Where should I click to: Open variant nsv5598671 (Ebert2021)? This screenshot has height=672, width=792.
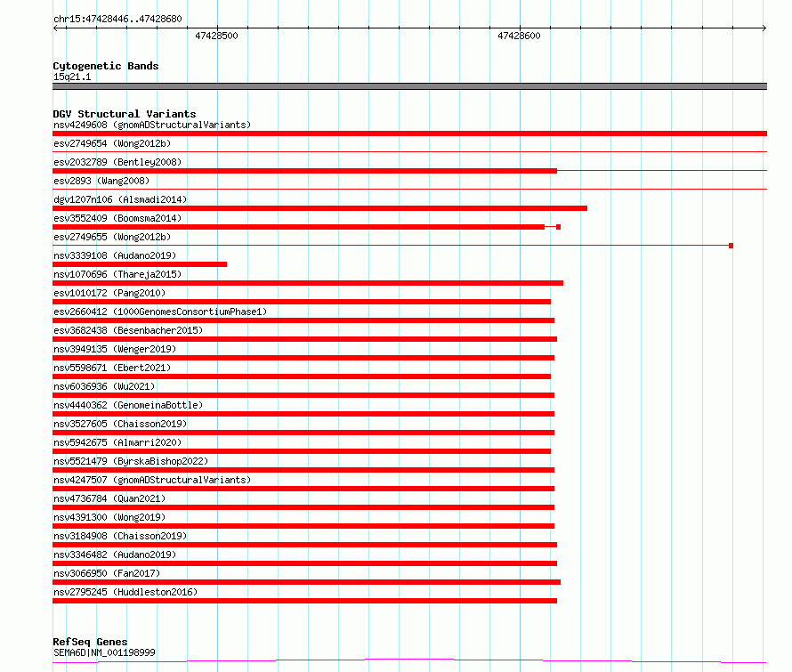(x=112, y=368)
